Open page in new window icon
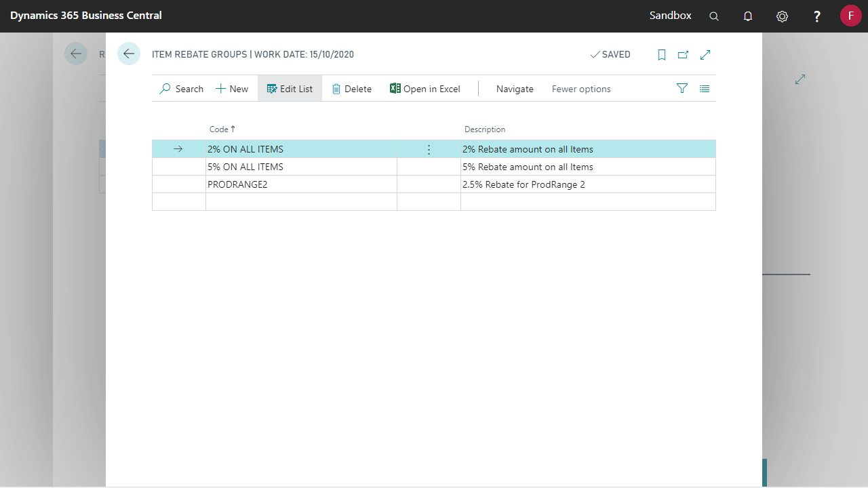The width and height of the screenshot is (868, 488). pos(683,55)
